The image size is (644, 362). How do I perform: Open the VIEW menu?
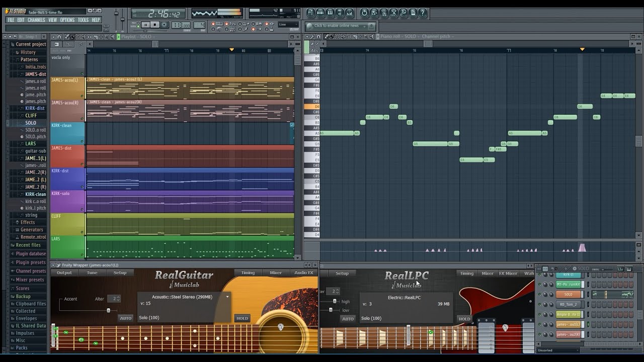(x=53, y=20)
